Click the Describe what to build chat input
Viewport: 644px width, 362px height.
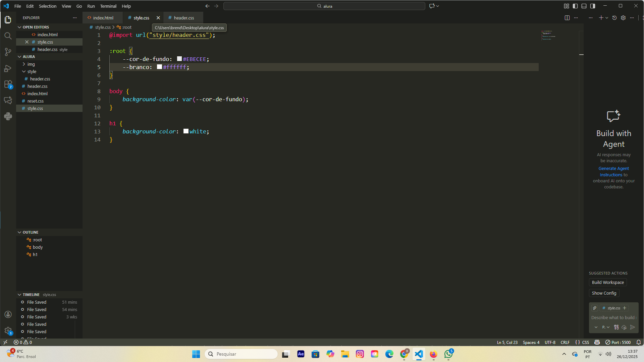tap(612, 317)
